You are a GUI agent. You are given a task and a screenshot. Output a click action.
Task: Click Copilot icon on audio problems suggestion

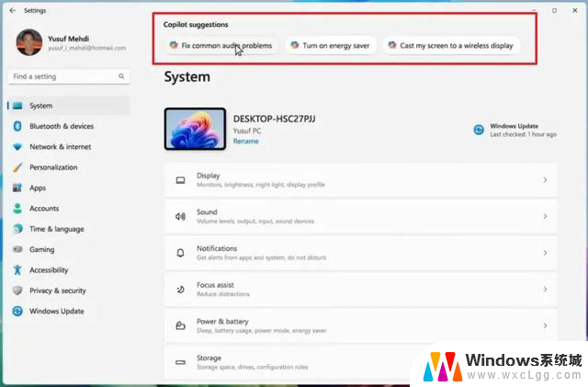174,45
